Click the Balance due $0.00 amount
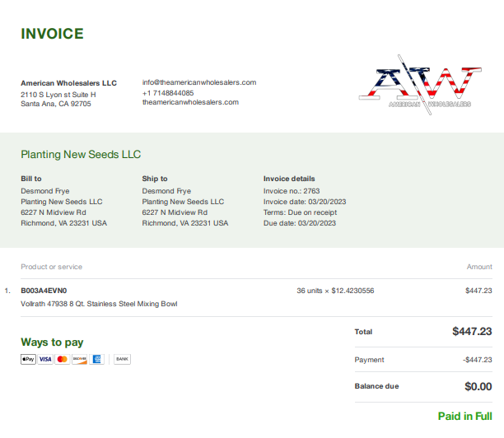 pos(478,386)
